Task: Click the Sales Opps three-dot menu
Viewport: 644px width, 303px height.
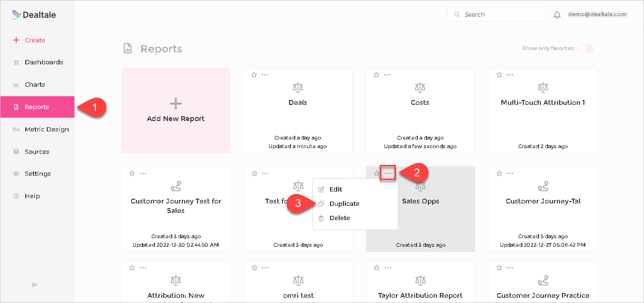Action: pyautogui.click(x=388, y=173)
